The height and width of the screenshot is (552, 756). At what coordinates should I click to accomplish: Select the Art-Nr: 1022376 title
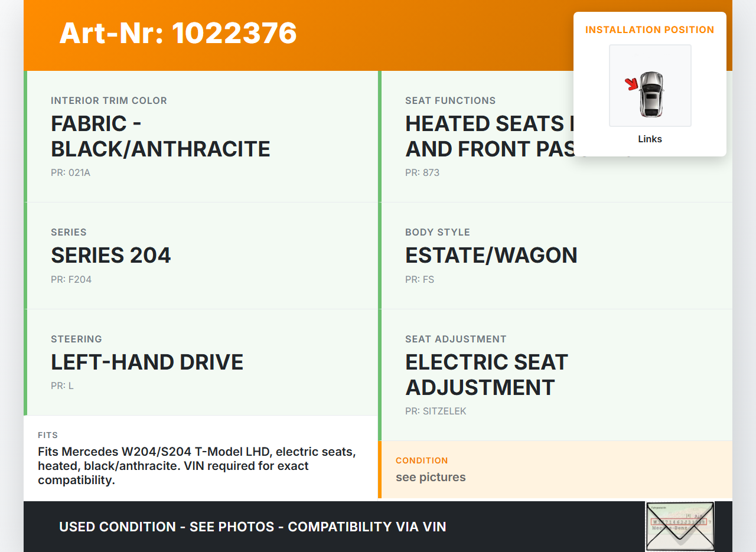178,33
